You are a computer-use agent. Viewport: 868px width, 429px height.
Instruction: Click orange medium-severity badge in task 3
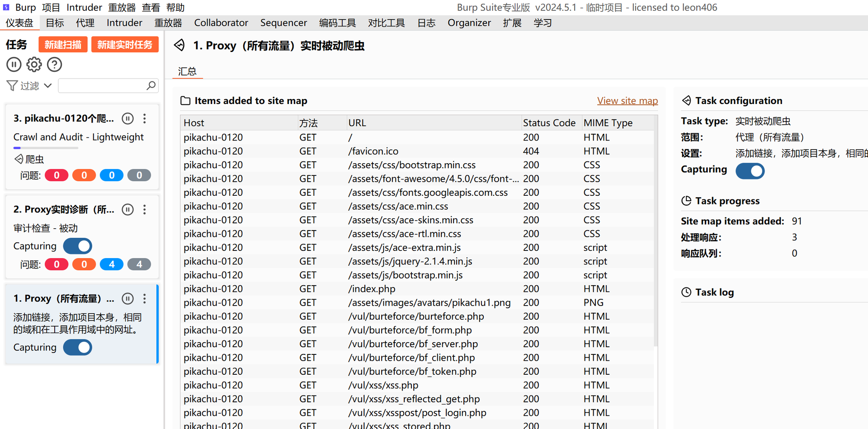coord(84,175)
